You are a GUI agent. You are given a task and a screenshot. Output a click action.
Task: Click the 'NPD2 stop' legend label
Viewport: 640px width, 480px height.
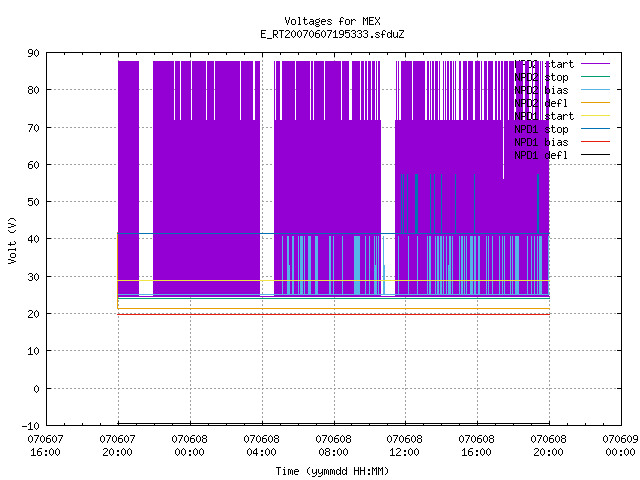click(x=541, y=77)
